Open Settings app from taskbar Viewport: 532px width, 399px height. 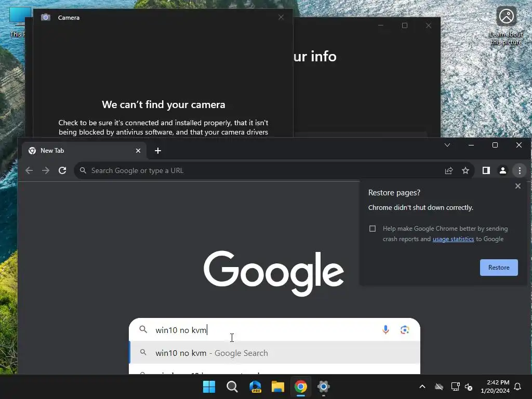pyautogui.click(x=323, y=387)
